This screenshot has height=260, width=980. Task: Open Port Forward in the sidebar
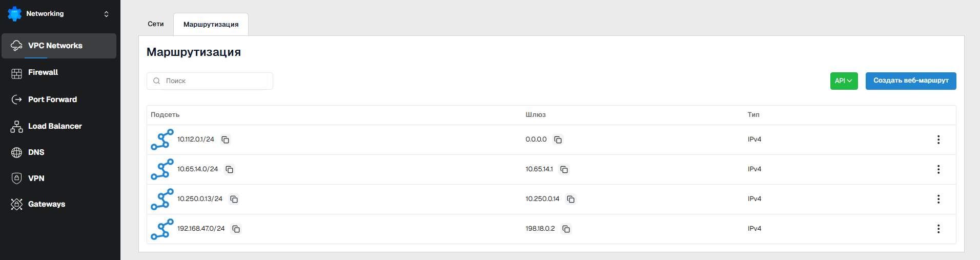click(x=52, y=99)
